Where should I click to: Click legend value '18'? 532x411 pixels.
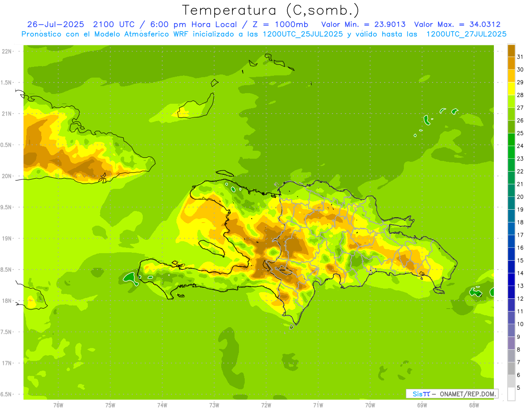[x=520, y=222]
